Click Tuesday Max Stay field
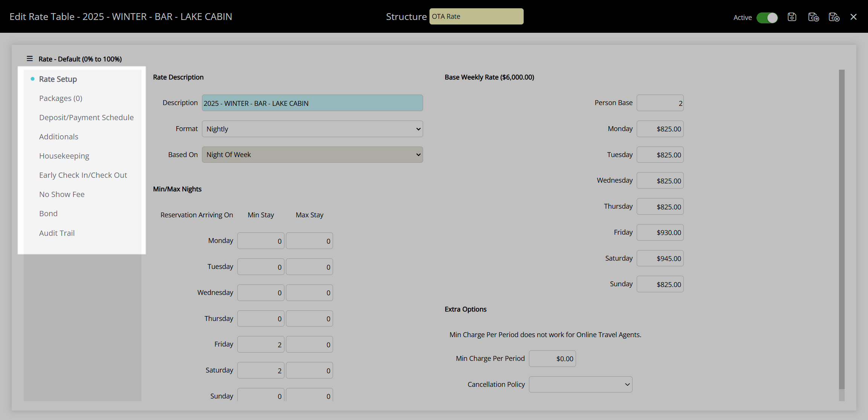The image size is (868, 420). tap(309, 267)
